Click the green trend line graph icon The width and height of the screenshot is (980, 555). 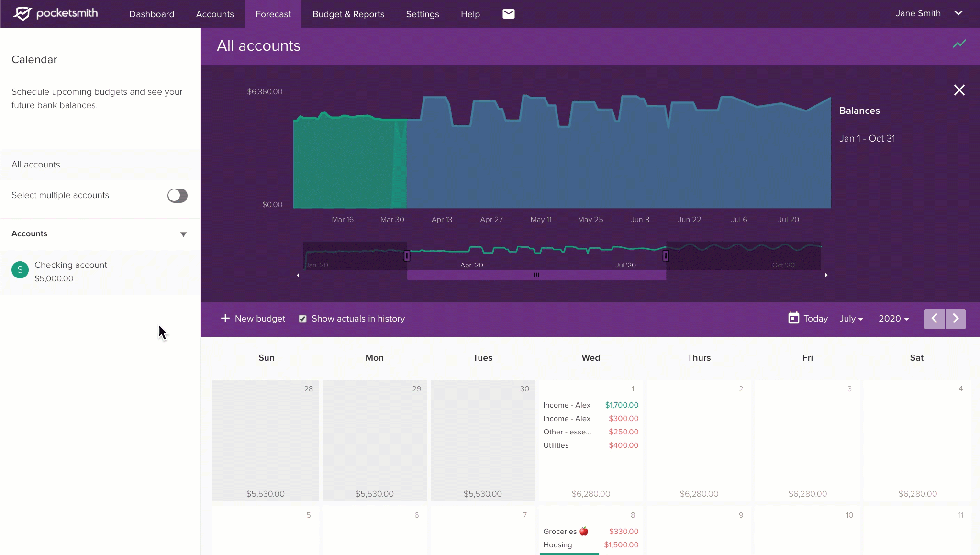pyautogui.click(x=959, y=44)
